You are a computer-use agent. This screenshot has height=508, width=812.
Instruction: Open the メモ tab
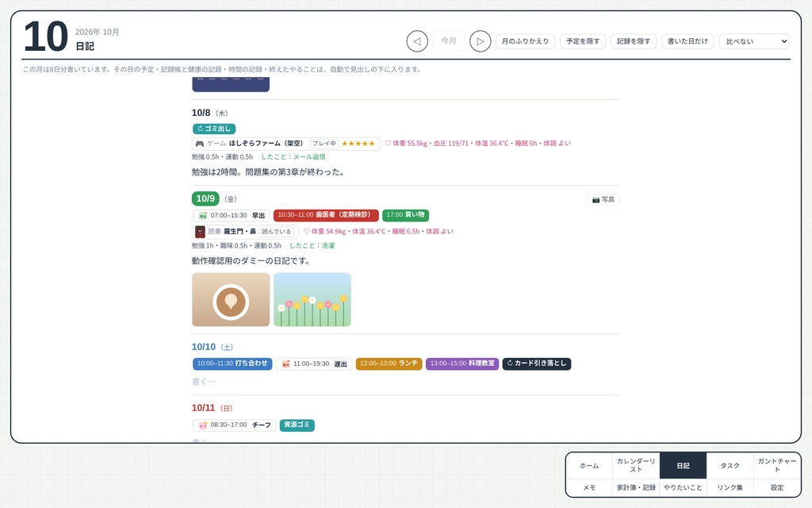click(589, 488)
